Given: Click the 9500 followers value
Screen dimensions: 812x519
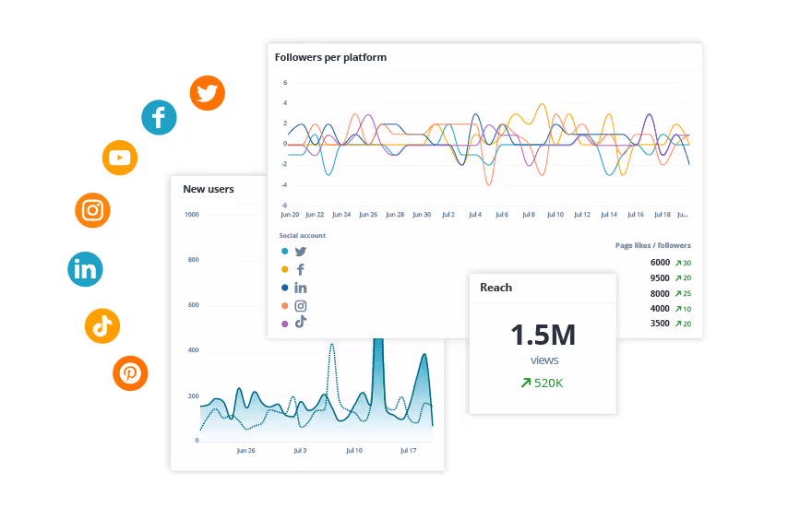Looking at the screenshot, I should pyautogui.click(x=660, y=278).
